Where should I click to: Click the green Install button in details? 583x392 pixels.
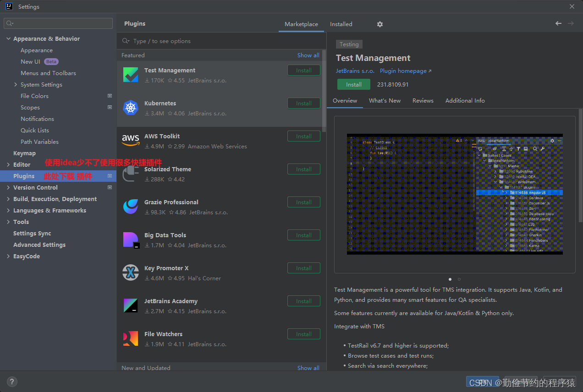[x=354, y=85]
